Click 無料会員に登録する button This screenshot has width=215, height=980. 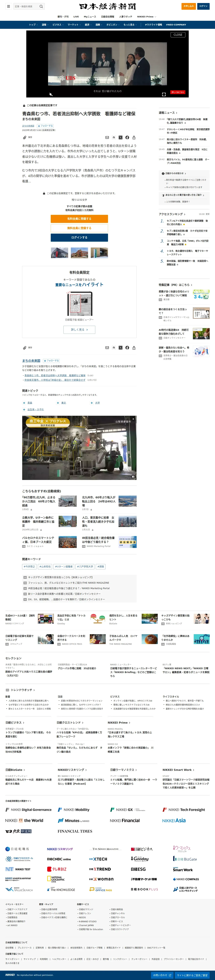tap(79, 228)
